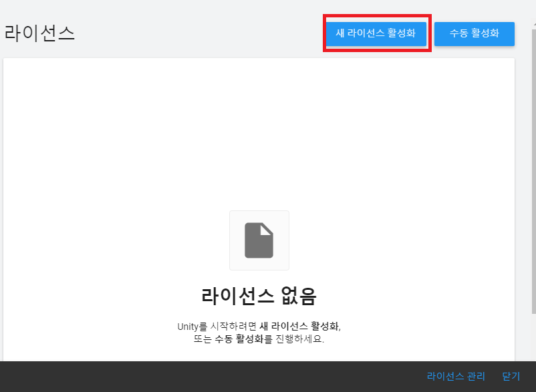Viewport: 536px width, 392px height.
Task: Click the text beginning 'Unity를 시작하려면'
Action: click(x=259, y=327)
